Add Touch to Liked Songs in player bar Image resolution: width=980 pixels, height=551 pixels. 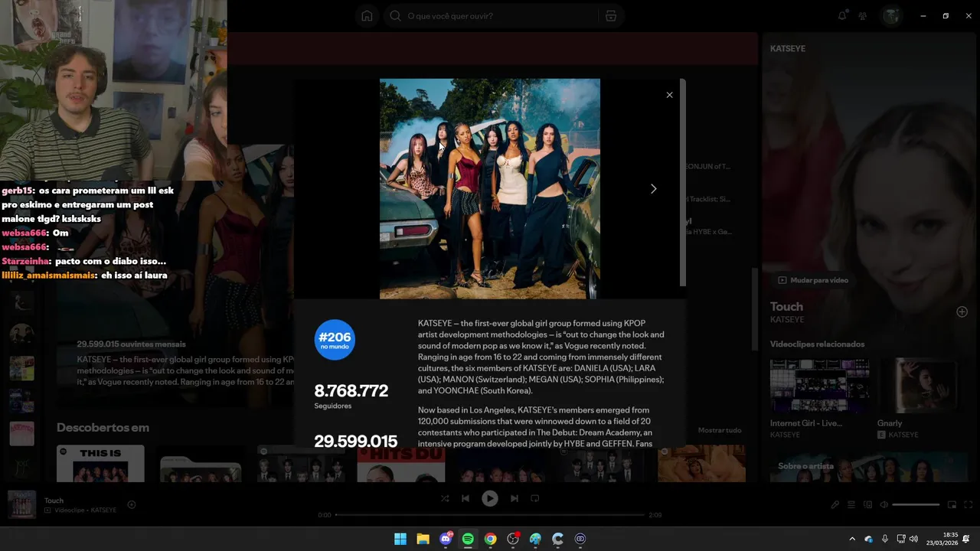[x=132, y=504]
